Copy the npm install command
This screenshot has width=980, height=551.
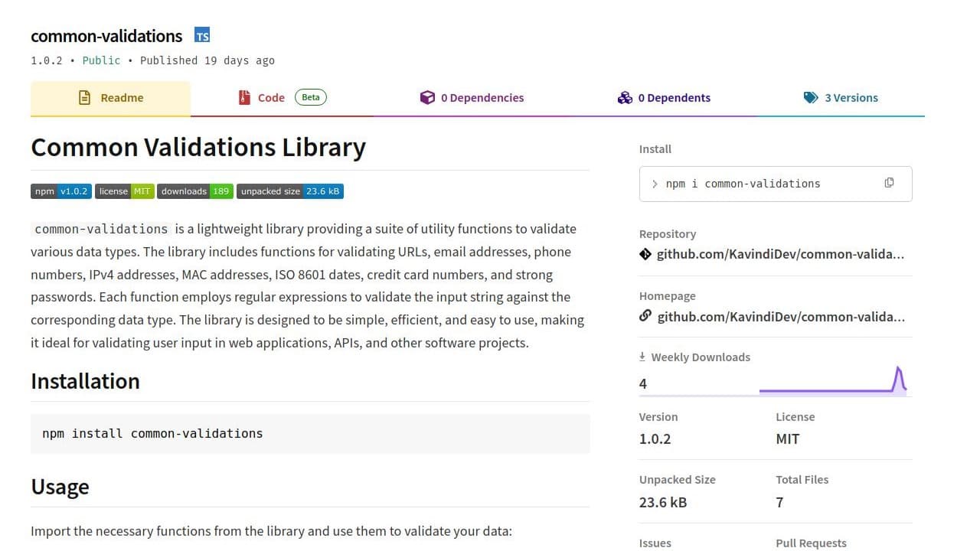(889, 183)
